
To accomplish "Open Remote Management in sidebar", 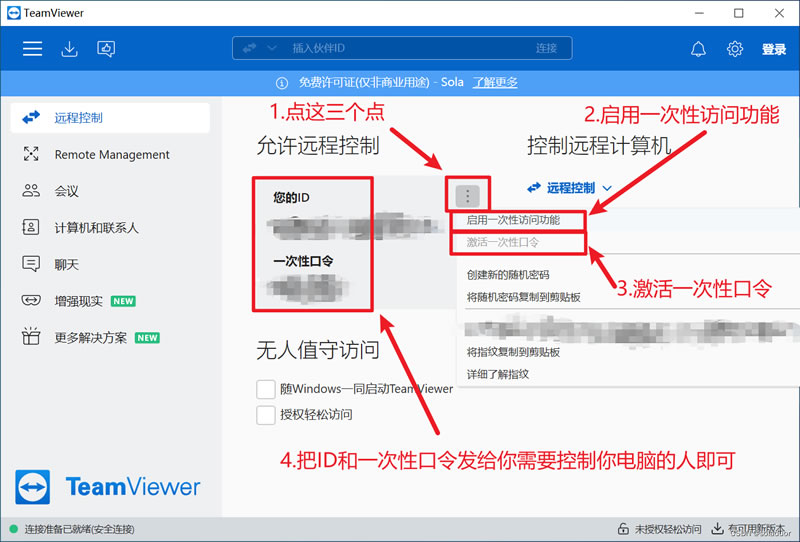I will [x=111, y=155].
